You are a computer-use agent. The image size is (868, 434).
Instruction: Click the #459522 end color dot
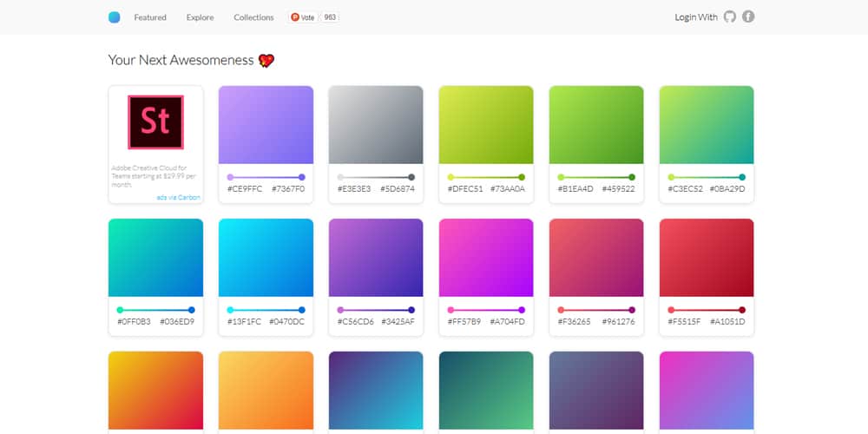(x=632, y=177)
